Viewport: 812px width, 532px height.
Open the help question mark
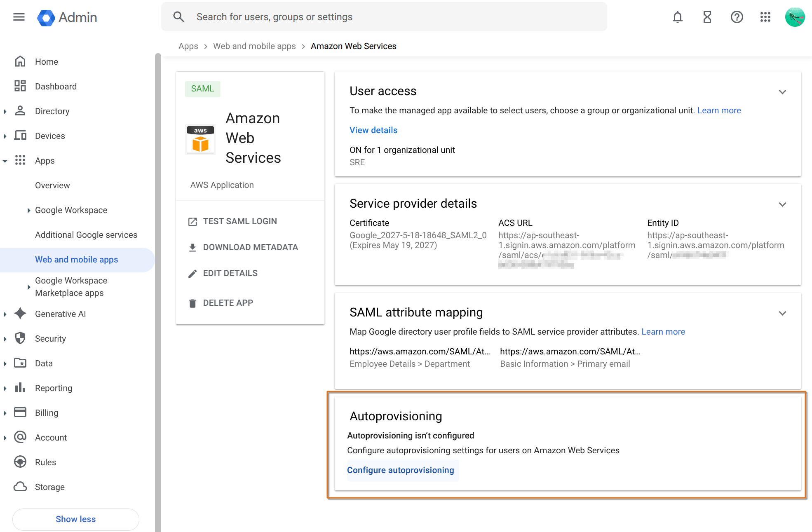737,17
